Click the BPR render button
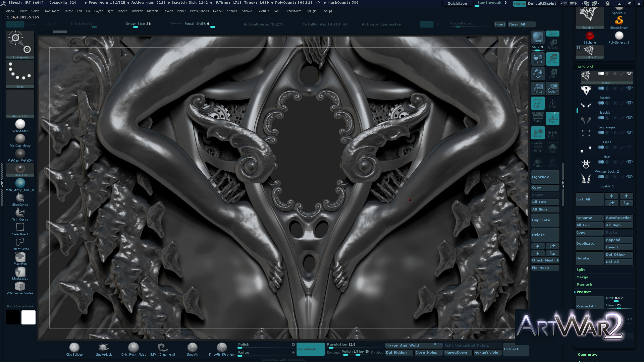Viewport: 644px width, 362px height. point(538,37)
